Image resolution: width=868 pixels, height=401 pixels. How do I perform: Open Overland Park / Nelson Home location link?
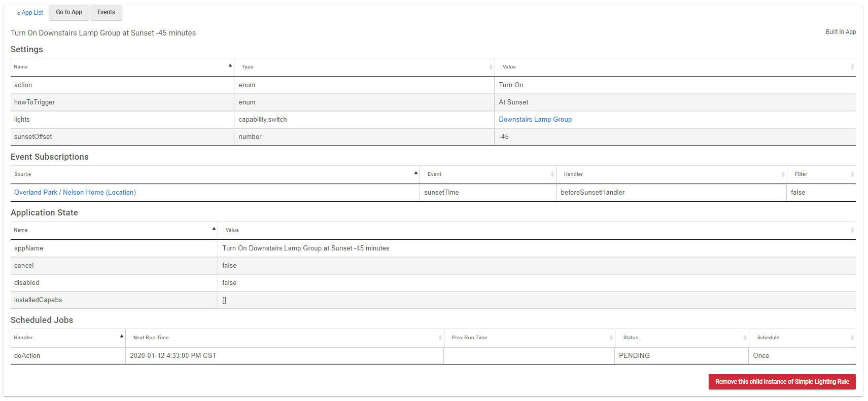coord(75,193)
